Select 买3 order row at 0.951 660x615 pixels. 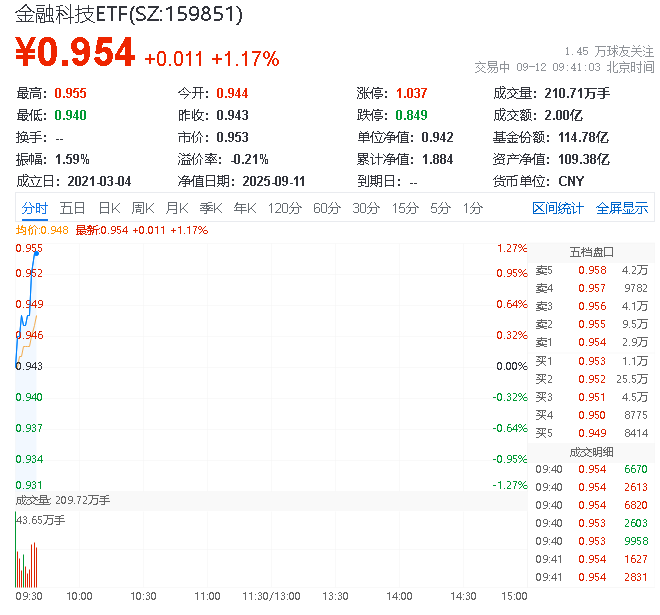(x=591, y=397)
